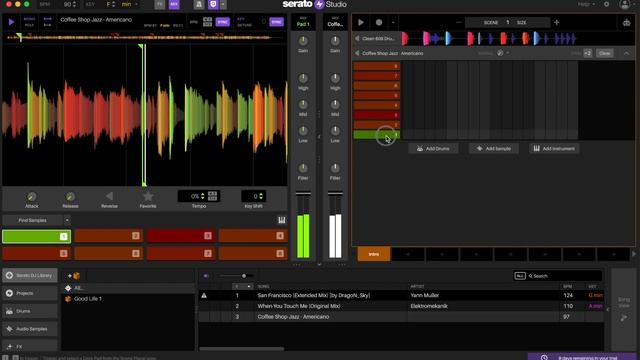
Task: Play the scene in the sequencer
Action: (x=361, y=22)
